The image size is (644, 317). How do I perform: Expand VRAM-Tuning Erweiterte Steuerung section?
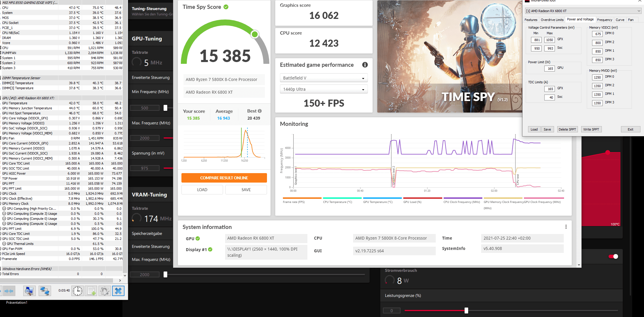(151, 246)
